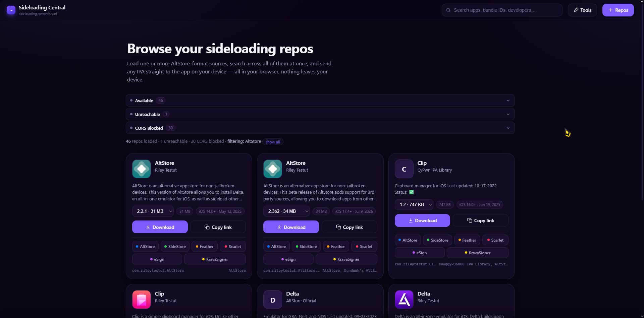Send AltStore 2.2.1 to Scarlet
The image size is (644, 318).
[233, 247]
